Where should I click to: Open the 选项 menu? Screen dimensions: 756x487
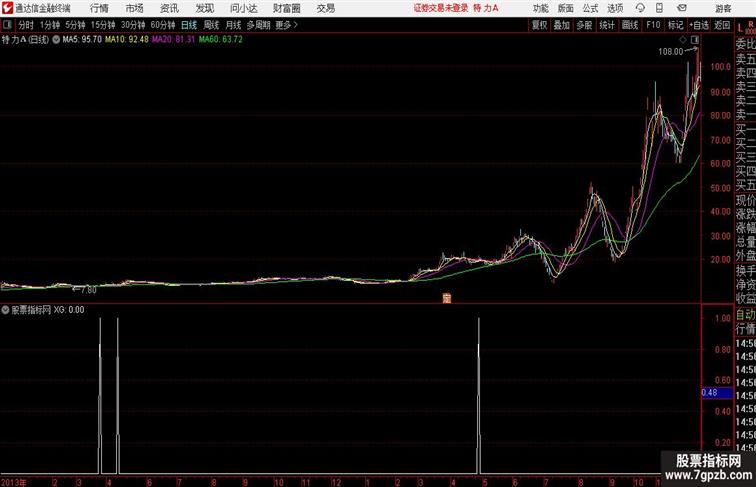(x=615, y=8)
